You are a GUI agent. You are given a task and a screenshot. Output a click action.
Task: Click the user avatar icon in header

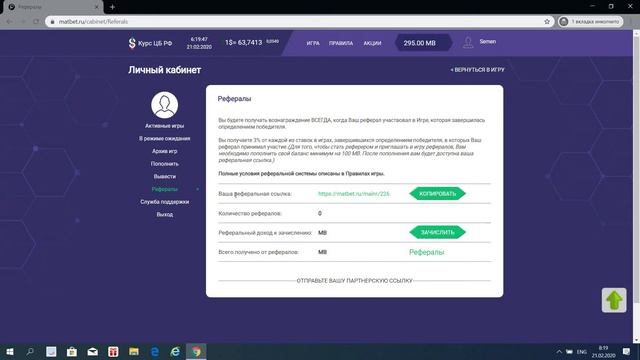tap(468, 42)
